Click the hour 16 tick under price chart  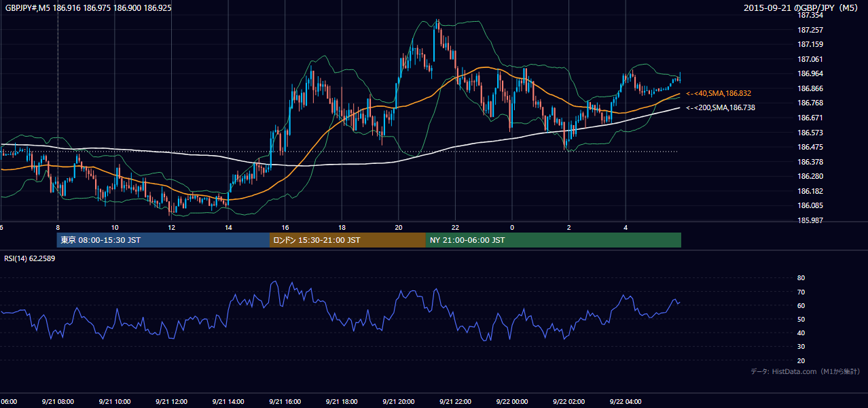coord(285,227)
